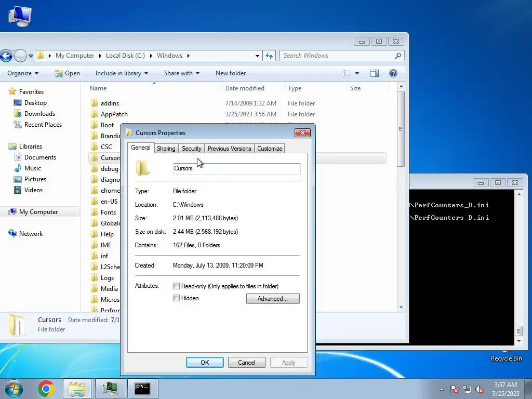
Task: Click New folder in toolbar
Action: (231, 73)
